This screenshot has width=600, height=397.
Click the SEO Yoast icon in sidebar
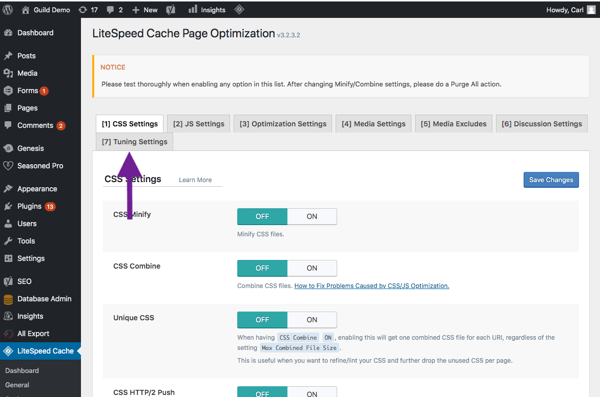tap(8, 281)
